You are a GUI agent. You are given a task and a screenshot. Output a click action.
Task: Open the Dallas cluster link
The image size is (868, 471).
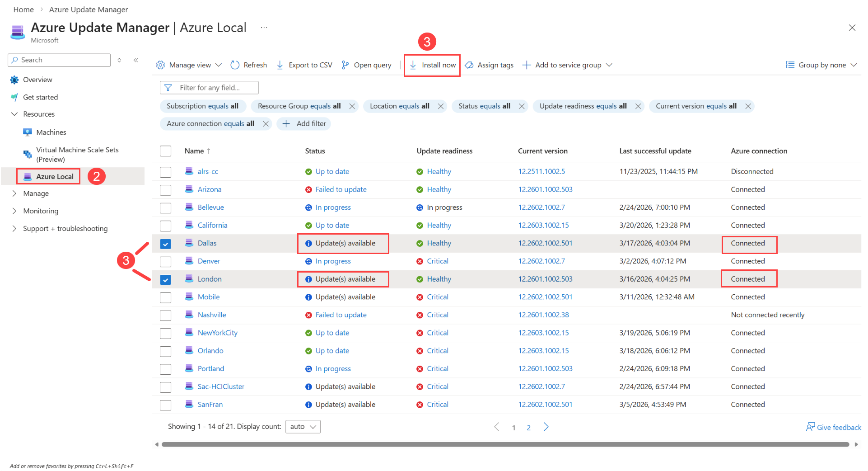pyautogui.click(x=207, y=243)
